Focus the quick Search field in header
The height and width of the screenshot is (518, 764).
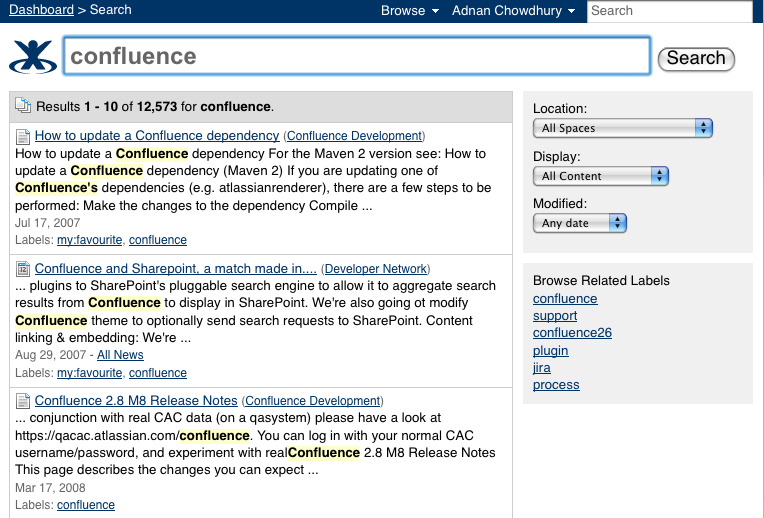coord(669,11)
